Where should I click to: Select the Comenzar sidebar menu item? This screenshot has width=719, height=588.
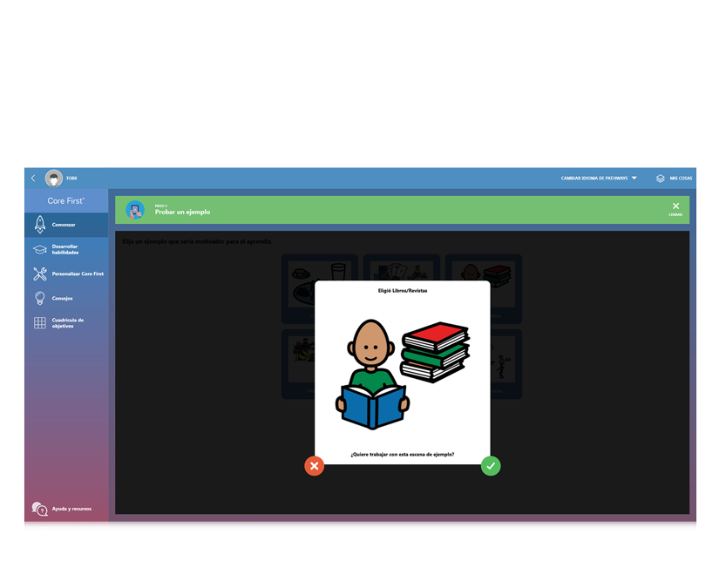64,225
